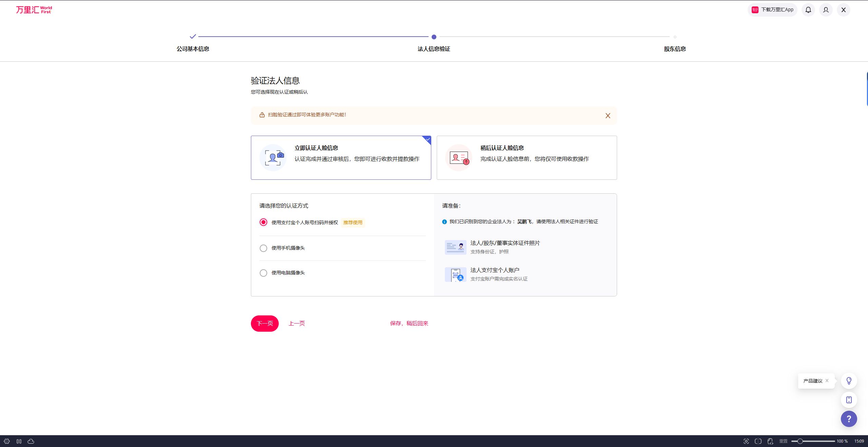Image resolution: width=868 pixels, height=447 pixels.
Task: Choose 使用电脑摄像头 radio option
Action: (x=263, y=273)
